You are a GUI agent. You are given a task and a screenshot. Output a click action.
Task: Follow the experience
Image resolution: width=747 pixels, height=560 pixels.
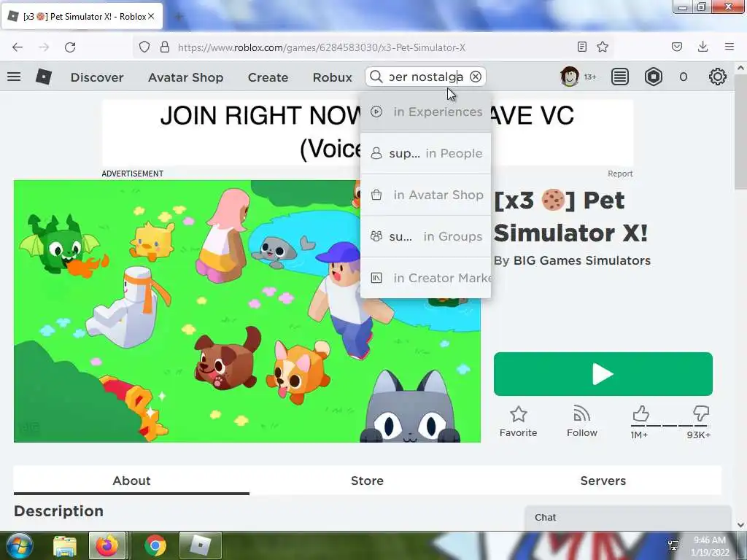point(581,421)
